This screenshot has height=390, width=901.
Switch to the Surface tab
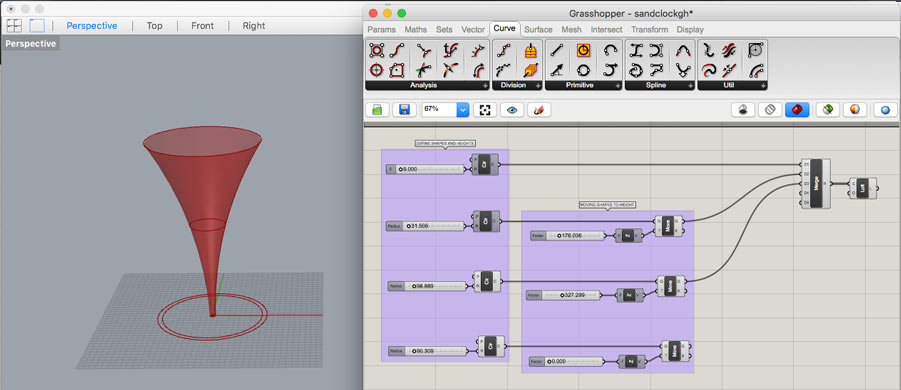click(x=538, y=29)
